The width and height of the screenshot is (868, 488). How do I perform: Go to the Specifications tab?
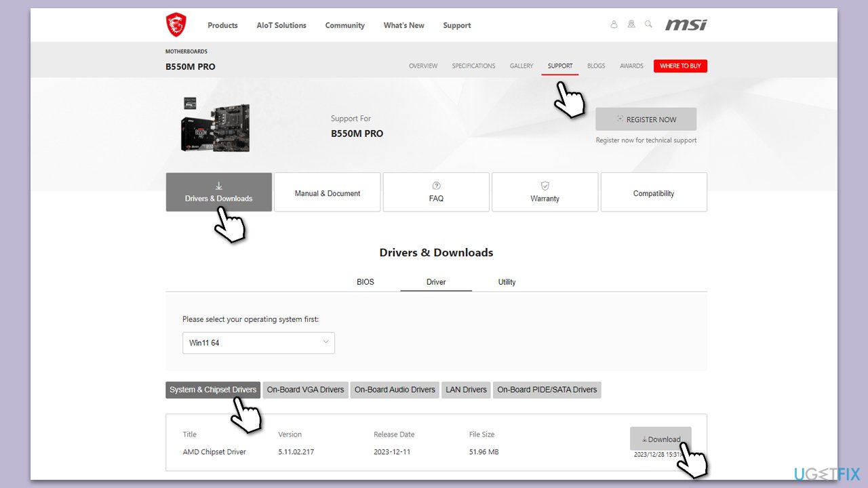[x=473, y=66]
